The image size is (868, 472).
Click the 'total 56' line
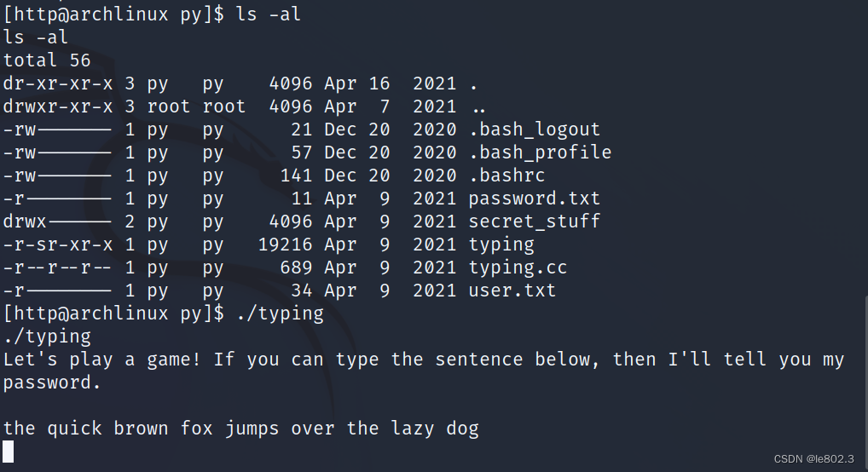47,60
